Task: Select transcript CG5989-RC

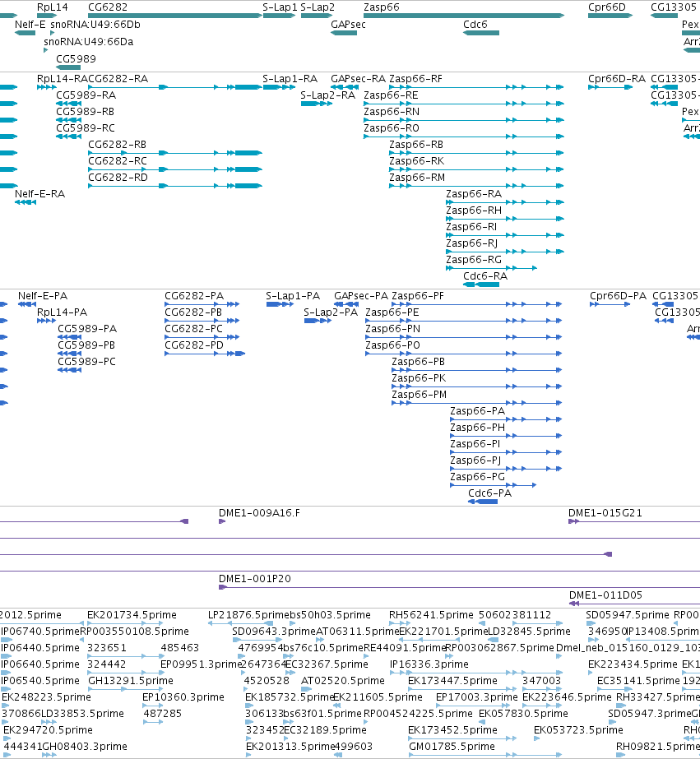Action: coord(86,128)
